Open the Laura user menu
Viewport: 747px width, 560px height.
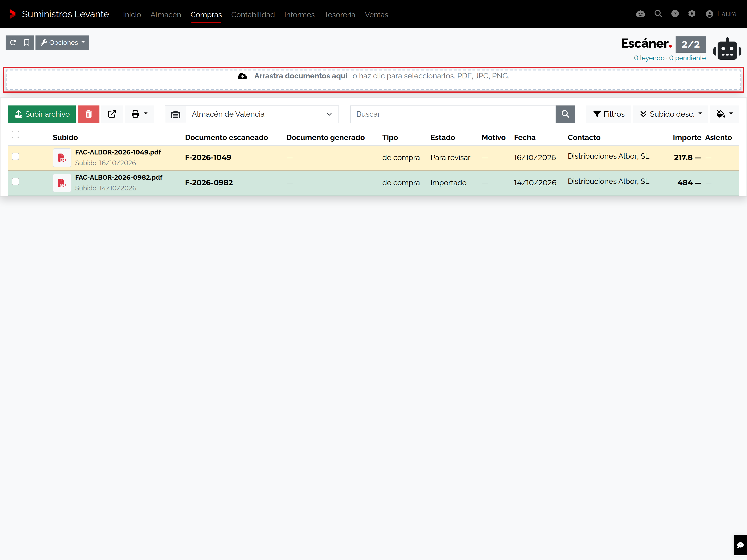point(721,14)
